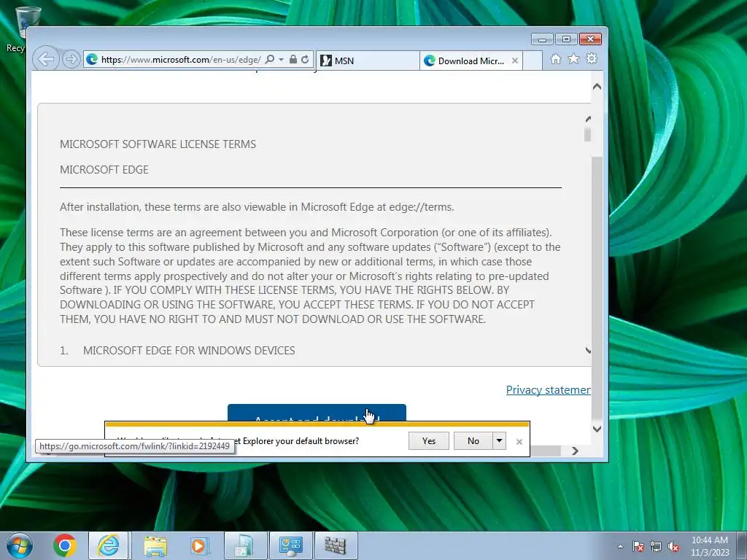Select Internet Explorer in the taskbar
Image resolution: width=747 pixels, height=560 pixels.
(x=109, y=545)
